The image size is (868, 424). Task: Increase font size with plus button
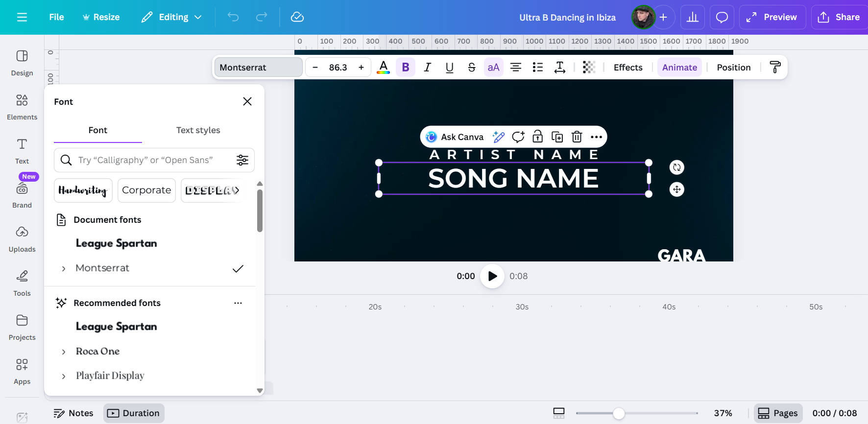[x=361, y=68]
